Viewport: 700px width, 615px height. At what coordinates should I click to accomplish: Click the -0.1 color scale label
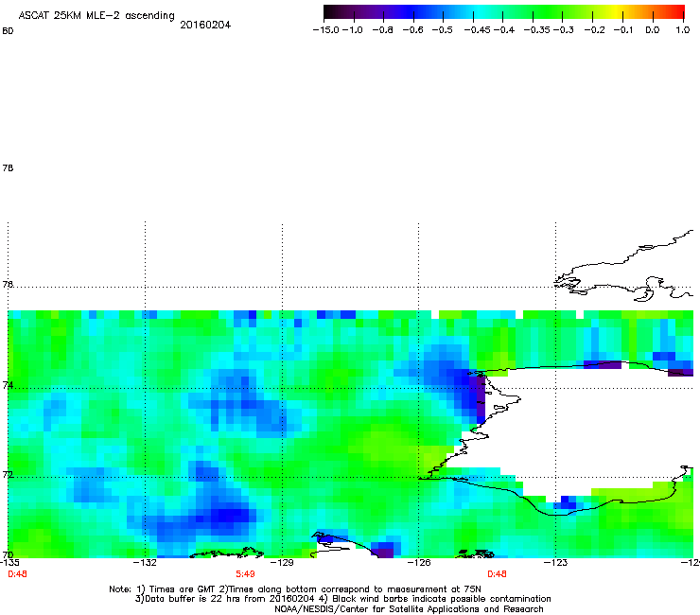623,30
